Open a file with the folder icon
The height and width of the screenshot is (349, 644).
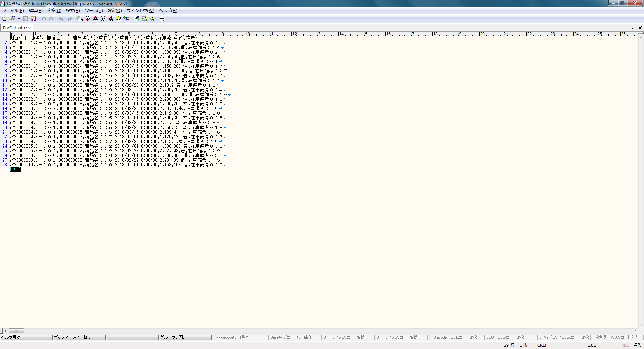pos(12,19)
